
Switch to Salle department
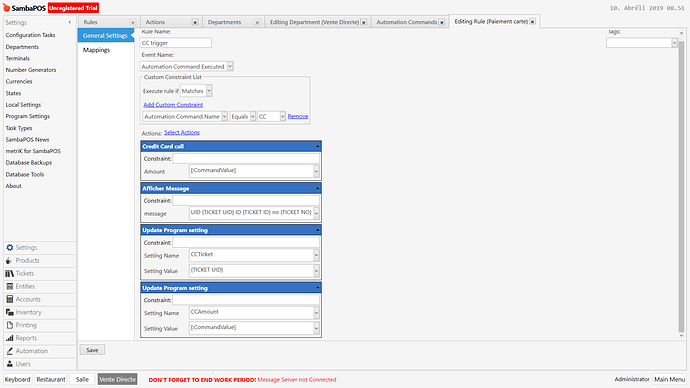82,379
